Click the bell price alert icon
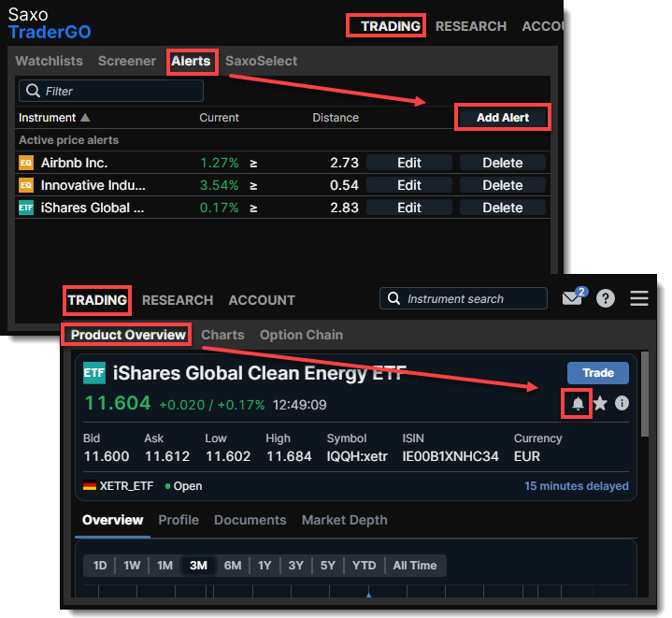 coord(578,403)
